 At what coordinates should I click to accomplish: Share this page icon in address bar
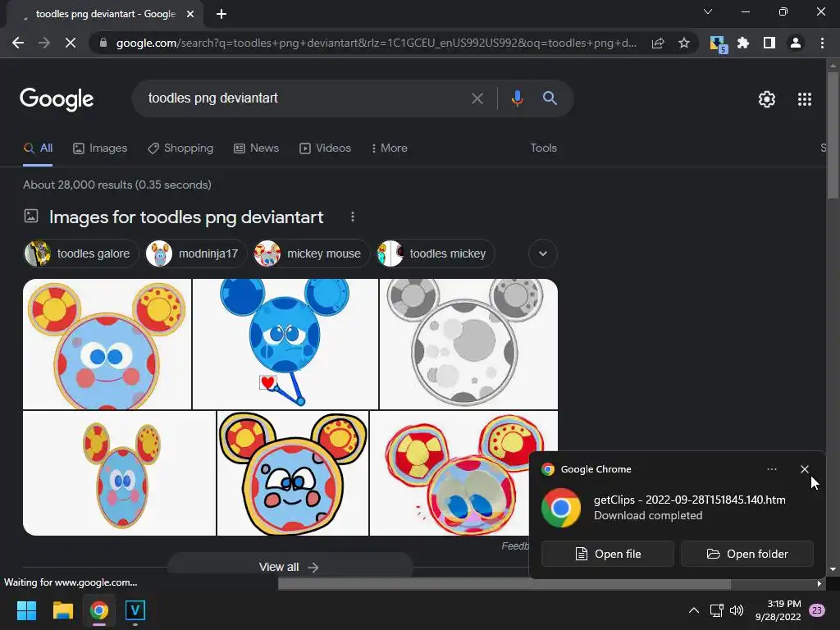pos(658,43)
